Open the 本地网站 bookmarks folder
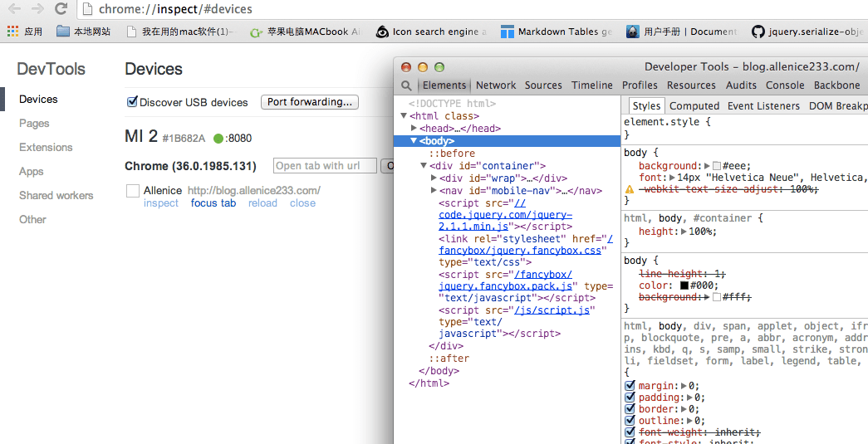Viewport: 868px width, 444px height. 83,32
